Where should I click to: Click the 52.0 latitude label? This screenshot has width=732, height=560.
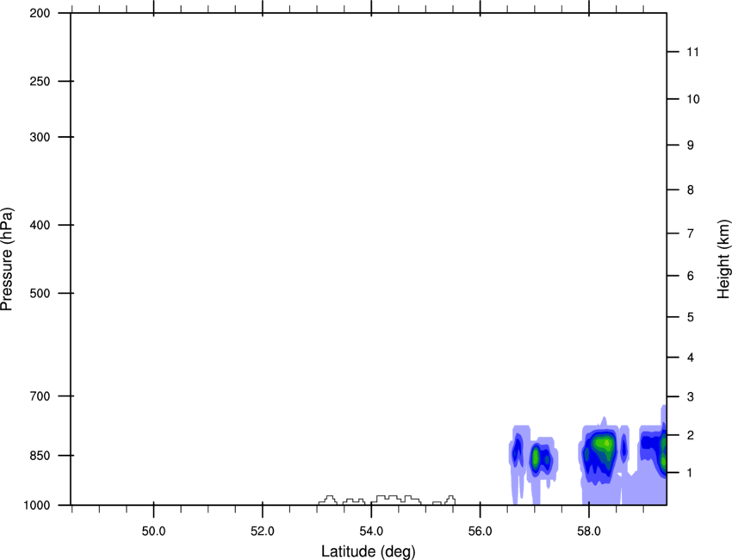[x=263, y=531]
